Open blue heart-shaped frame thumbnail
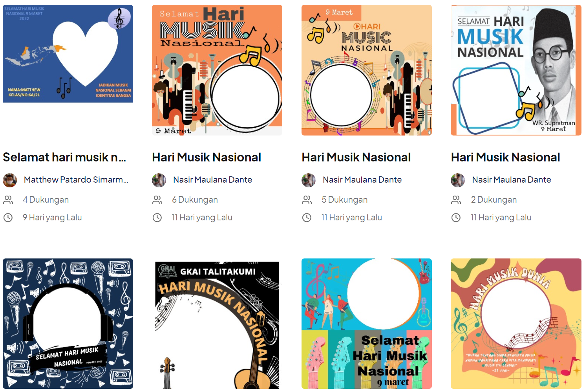 tap(68, 54)
